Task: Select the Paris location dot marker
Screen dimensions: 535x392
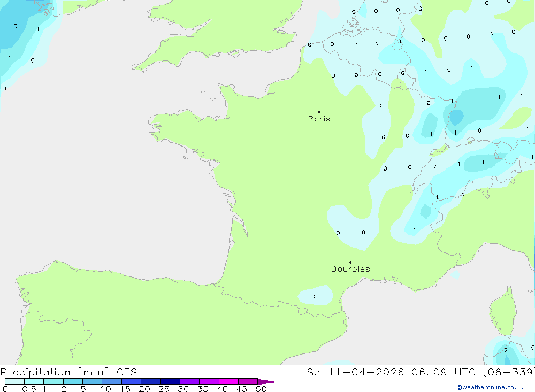Action: [x=319, y=112]
